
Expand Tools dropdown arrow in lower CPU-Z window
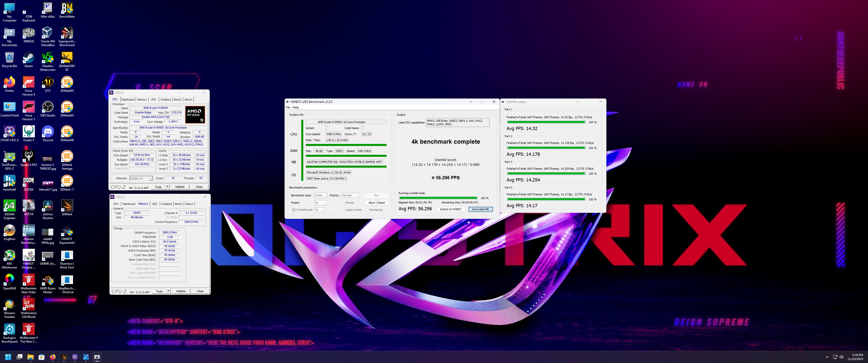pos(168,291)
